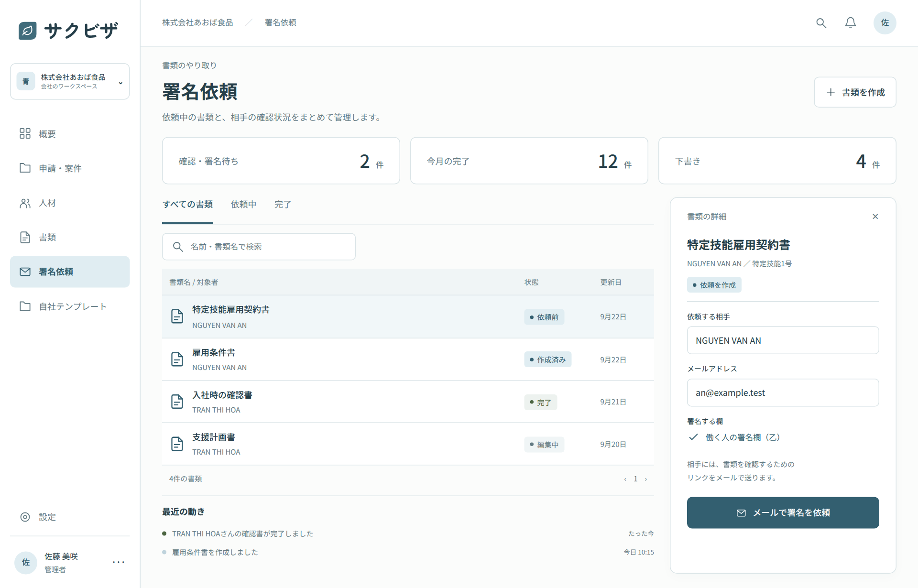
Task: Expand the 株式会社あおば食品 workspace switcher
Action: click(x=70, y=81)
